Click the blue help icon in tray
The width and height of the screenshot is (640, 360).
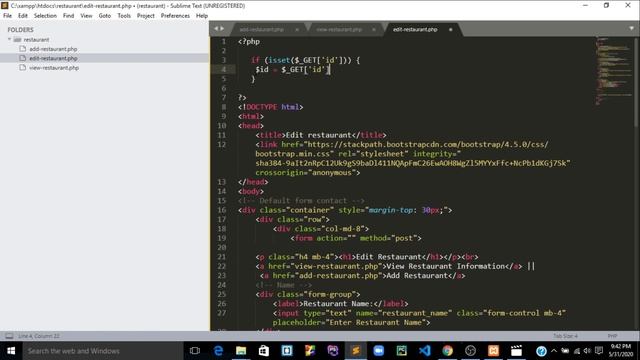tap(541, 351)
